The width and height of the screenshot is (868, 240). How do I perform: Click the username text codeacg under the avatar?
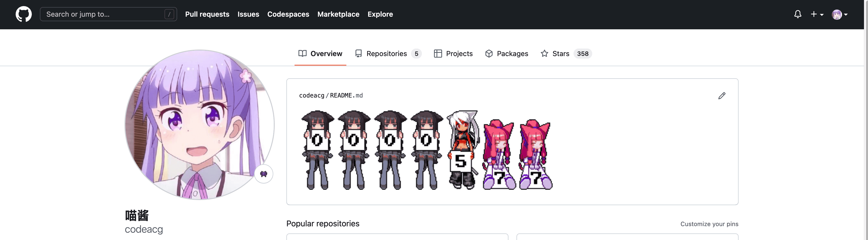[144, 230]
